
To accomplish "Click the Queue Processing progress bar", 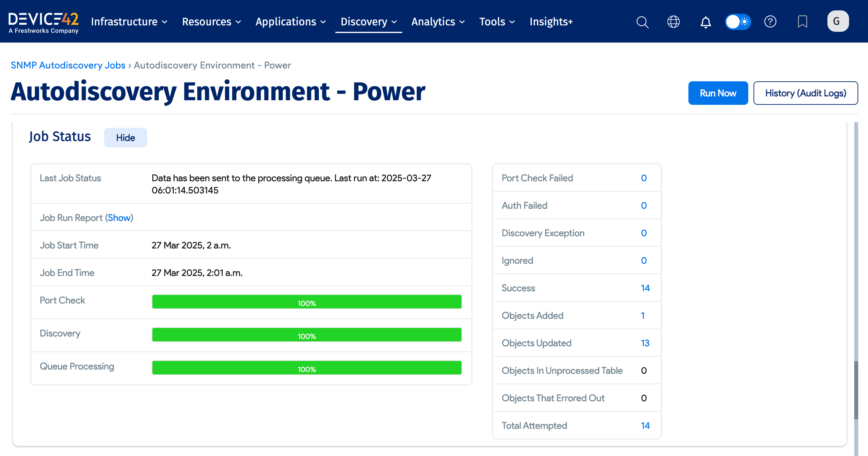I will [x=307, y=368].
